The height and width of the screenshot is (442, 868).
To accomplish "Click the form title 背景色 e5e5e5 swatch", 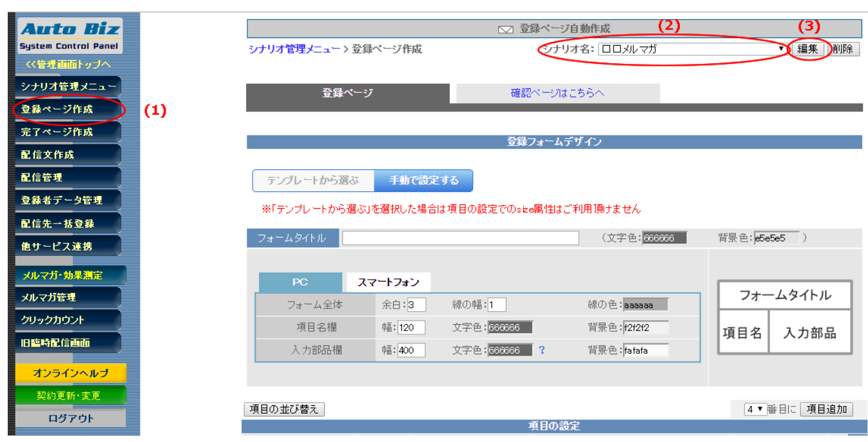I will click(776, 238).
